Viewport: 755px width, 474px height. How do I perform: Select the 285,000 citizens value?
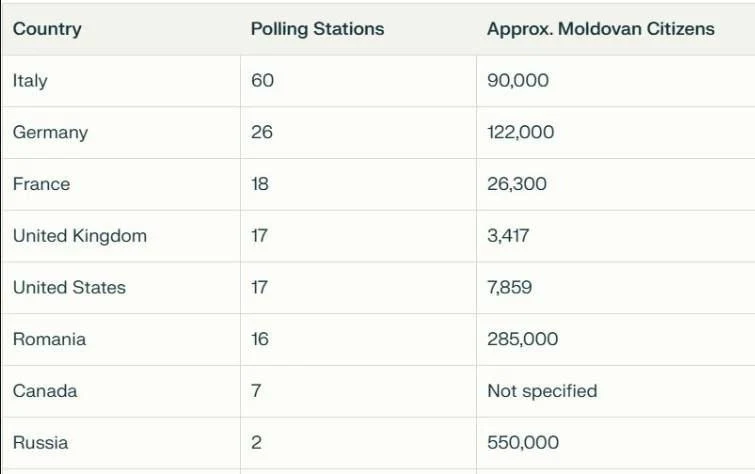pyautogui.click(x=522, y=340)
